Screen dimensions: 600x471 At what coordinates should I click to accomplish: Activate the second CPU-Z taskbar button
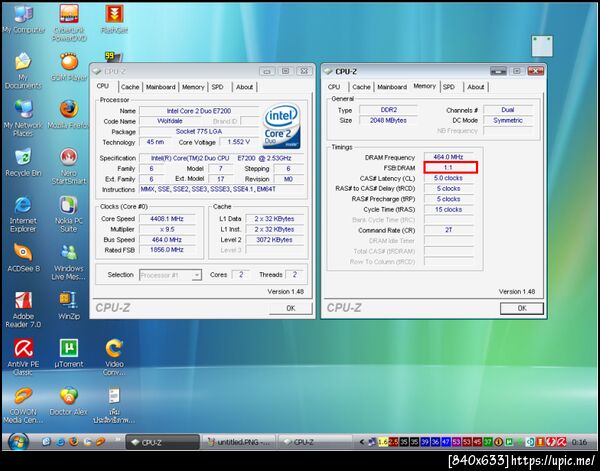(x=315, y=442)
